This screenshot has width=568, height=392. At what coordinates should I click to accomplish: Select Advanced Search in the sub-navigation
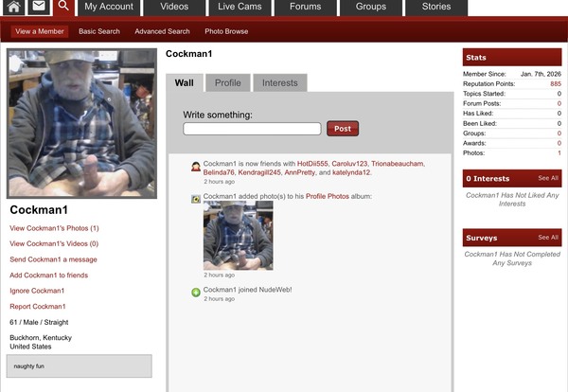coord(162,31)
